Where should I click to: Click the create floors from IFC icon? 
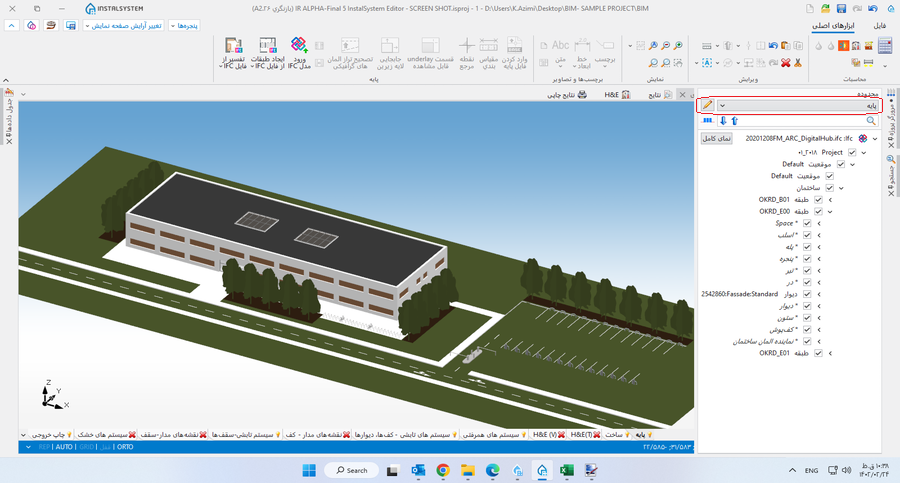click(267, 46)
